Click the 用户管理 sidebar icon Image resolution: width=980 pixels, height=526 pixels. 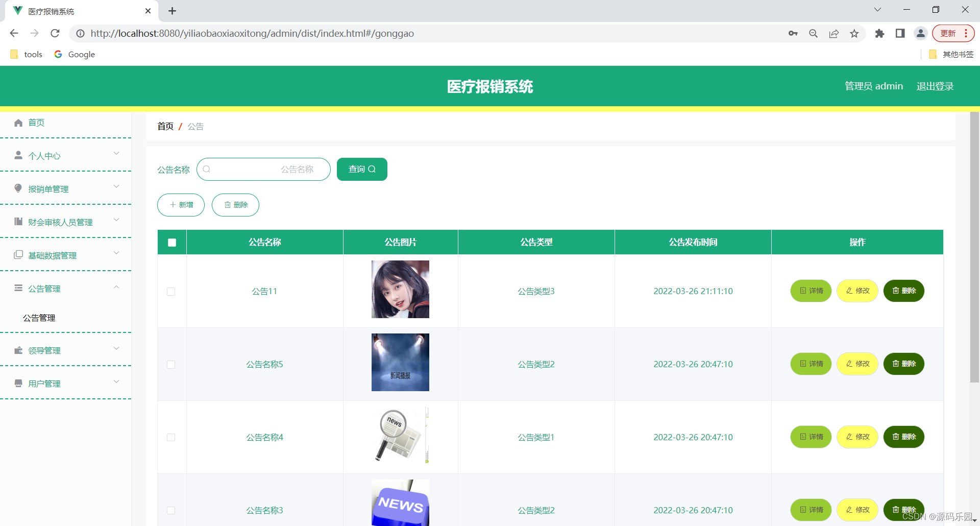click(x=18, y=383)
